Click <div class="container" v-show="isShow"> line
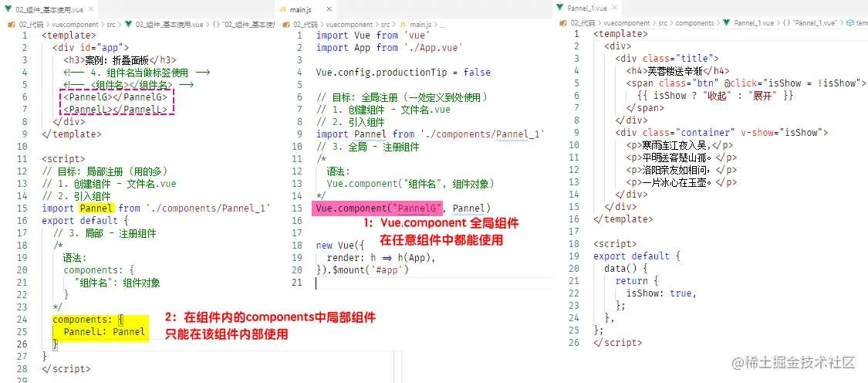 coord(721,133)
